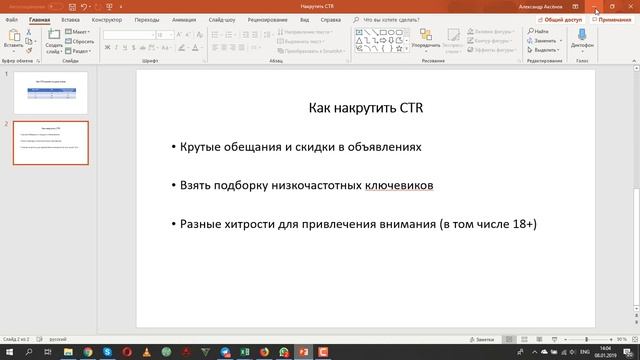Switch to the Конструктор tab
Screen dimensions: 640x360
click(x=107, y=20)
